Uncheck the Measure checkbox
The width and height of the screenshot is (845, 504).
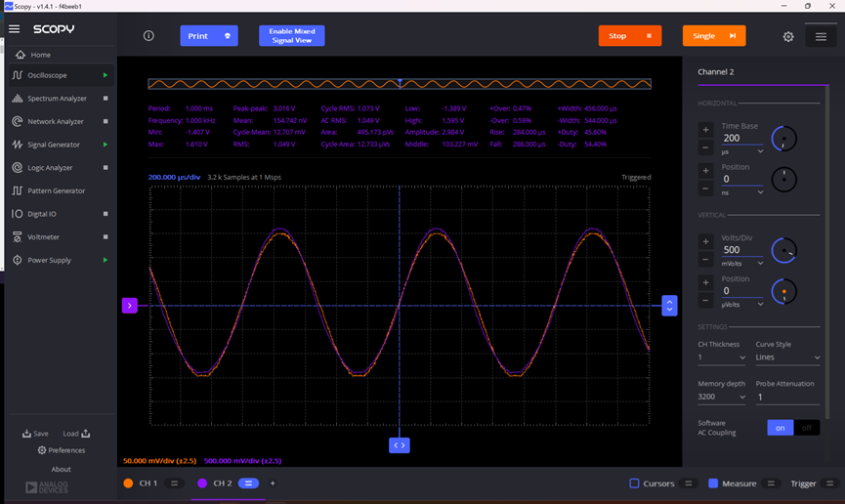[713, 483]
